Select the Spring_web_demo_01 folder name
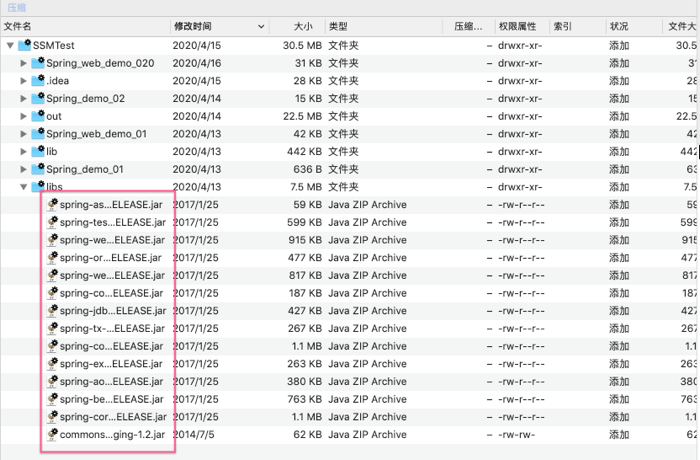 click(96, 134)
